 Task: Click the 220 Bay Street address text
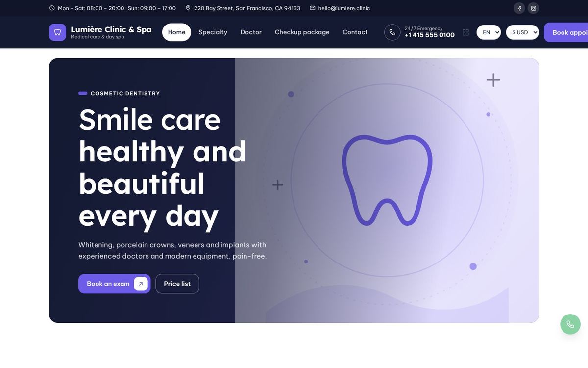coord(247,8)
